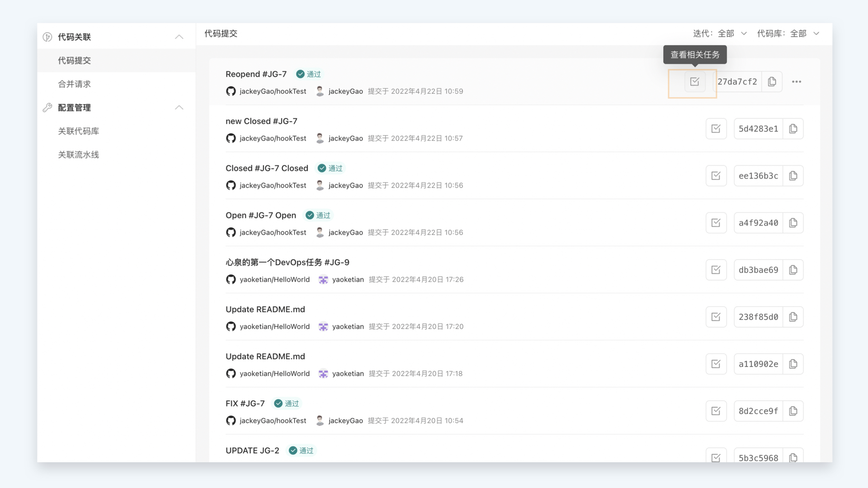
Task: Collapse the 配置管理 sidebar section
Action: [179, 108]
